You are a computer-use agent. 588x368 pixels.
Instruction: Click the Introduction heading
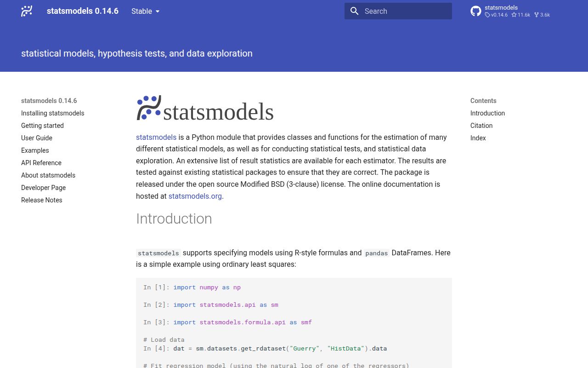click(174, 218)
